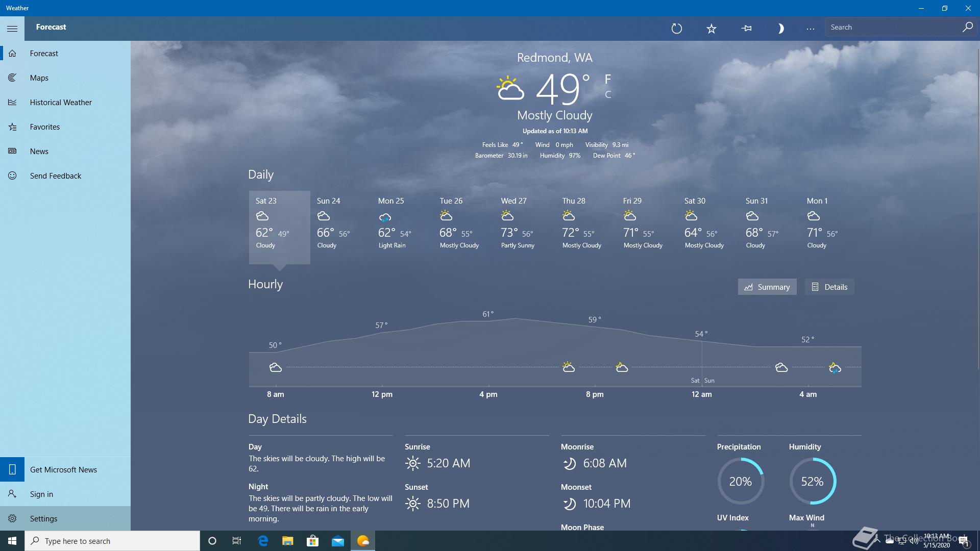
Task: Switch to dark theme moon icon
Action: point(780,29)
